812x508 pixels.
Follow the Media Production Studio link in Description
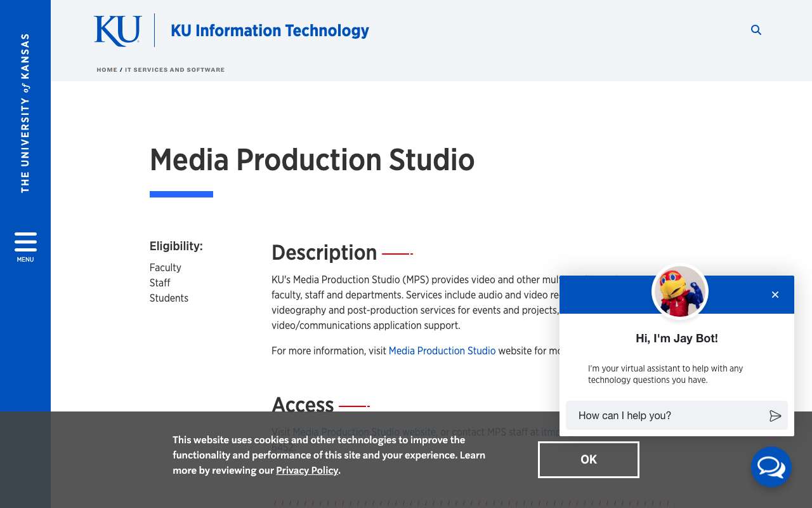[442, 351]
